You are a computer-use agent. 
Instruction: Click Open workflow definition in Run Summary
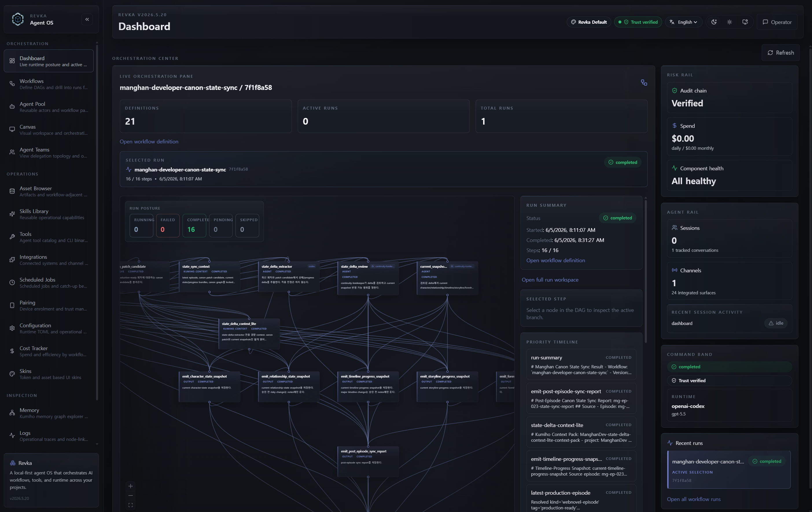[x=556, y=260]
